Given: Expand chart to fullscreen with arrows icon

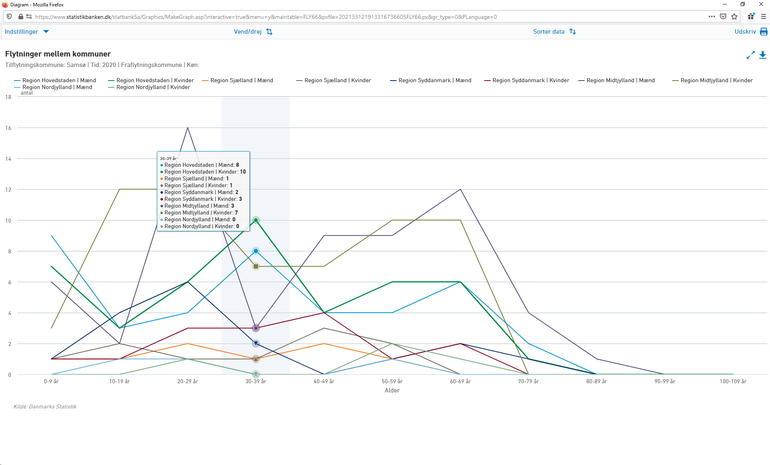Looking at the screenshot, I should 750,55.
